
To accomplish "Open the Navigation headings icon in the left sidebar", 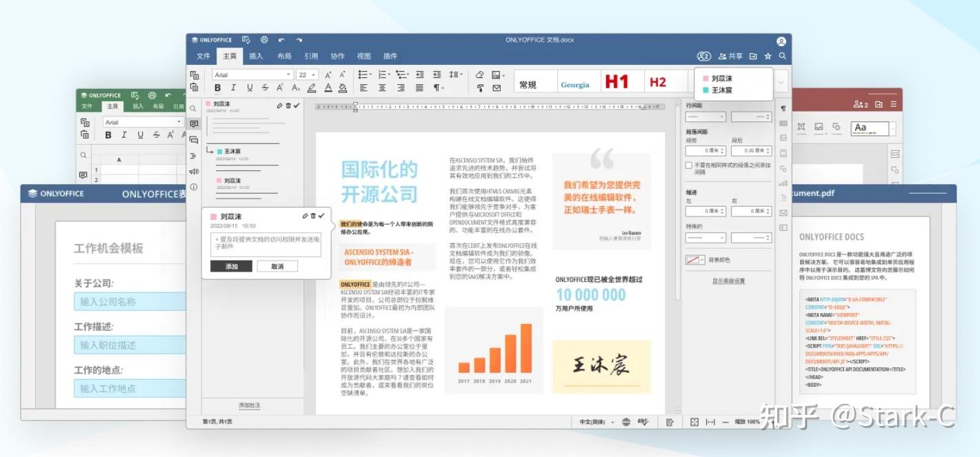I will 194,156.
